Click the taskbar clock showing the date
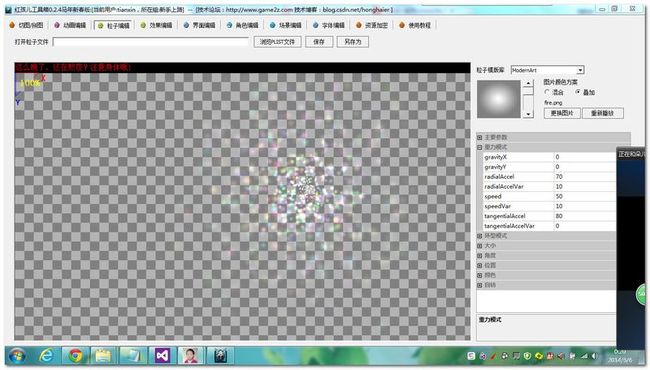The image size is (650, 370). pyautogui.click(x=621, y=356)
